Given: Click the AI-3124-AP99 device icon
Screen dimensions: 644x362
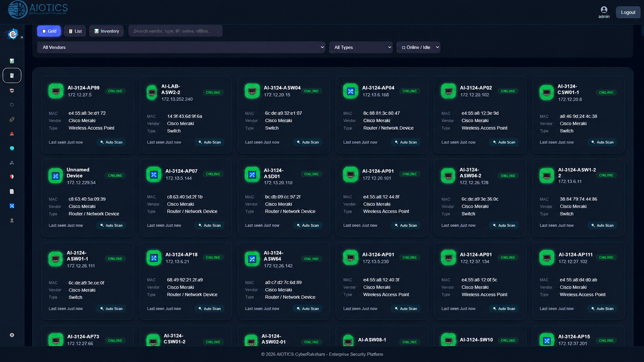Looking at the screenshot, I should coord(56,91).
